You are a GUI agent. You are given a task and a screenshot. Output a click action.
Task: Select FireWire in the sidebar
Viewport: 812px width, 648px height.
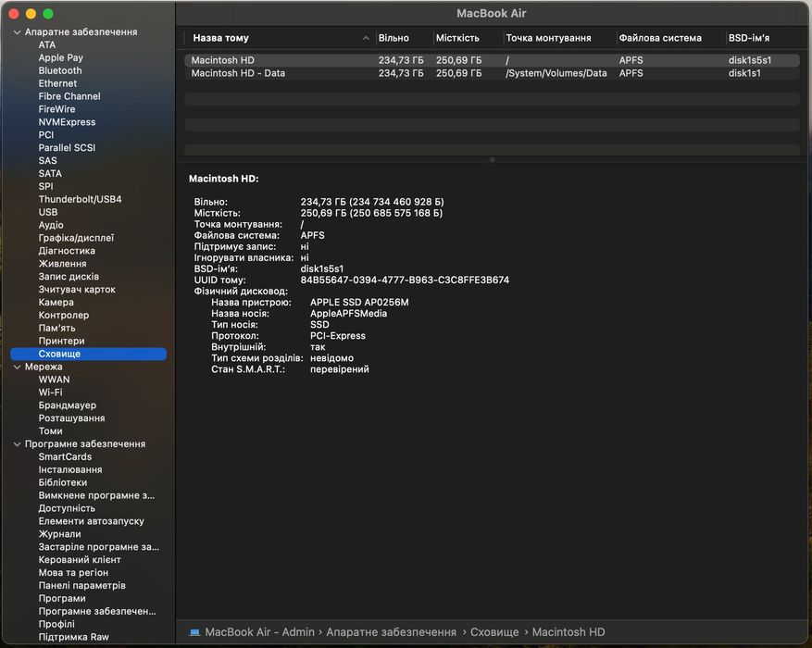point(57,109)
